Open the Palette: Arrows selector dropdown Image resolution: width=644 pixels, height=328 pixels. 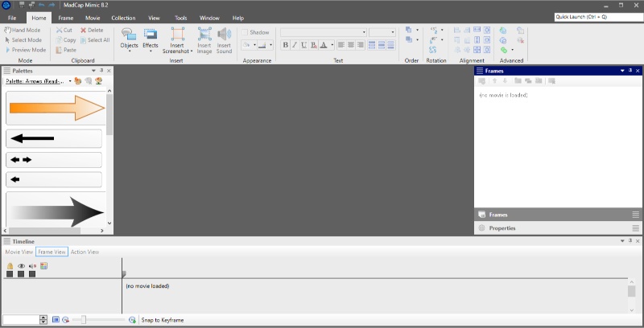pyautogui.click(x=70, y=81)
